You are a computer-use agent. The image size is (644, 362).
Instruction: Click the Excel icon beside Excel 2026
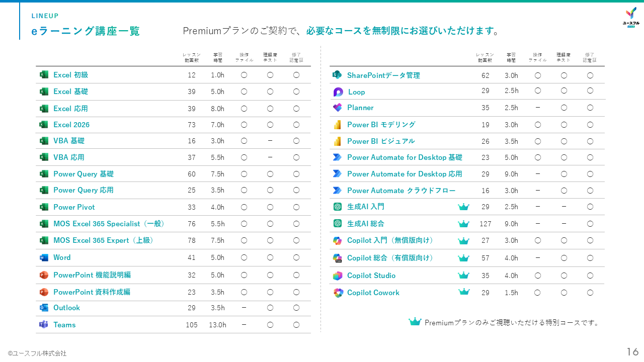click(44, 125)
